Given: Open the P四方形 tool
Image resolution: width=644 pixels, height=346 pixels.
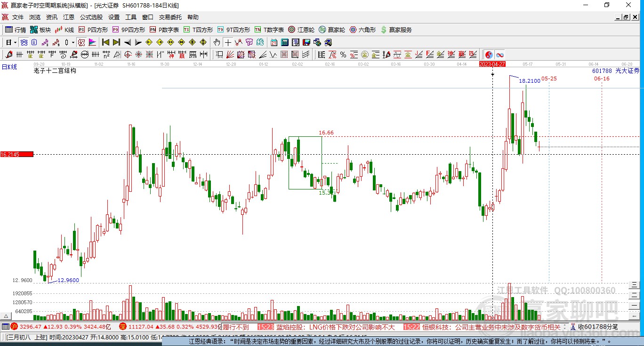Looking at the screenshot, I should click(x=93, y=30).
